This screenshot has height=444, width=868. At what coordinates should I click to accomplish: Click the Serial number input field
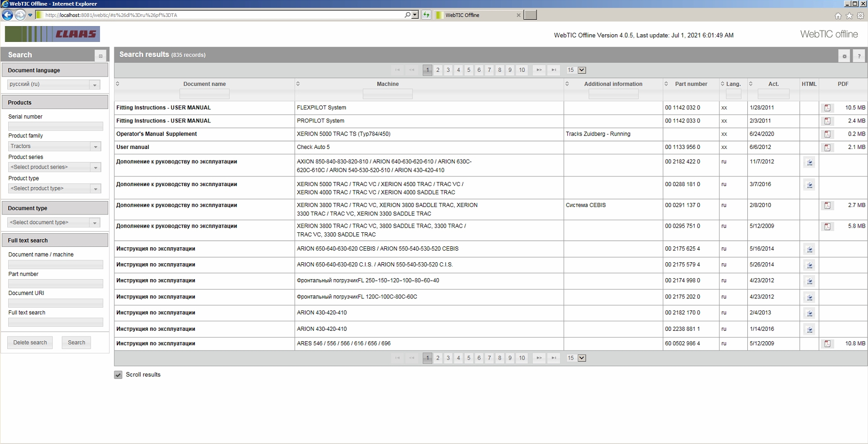point(55,126)
